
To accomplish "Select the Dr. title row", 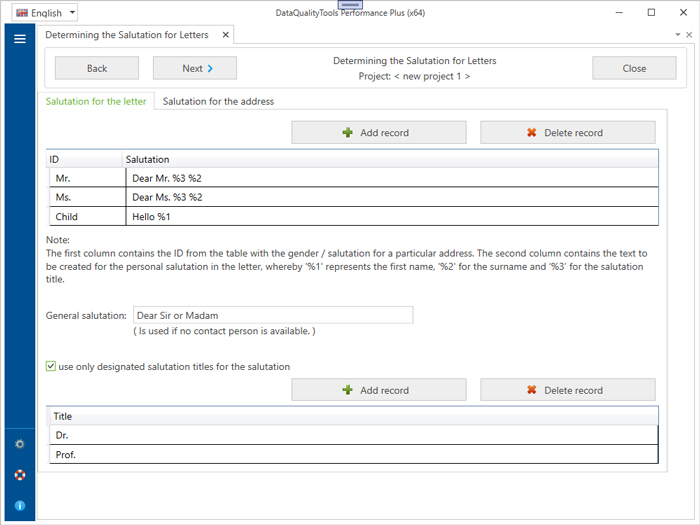I will [x=353, y=435].
